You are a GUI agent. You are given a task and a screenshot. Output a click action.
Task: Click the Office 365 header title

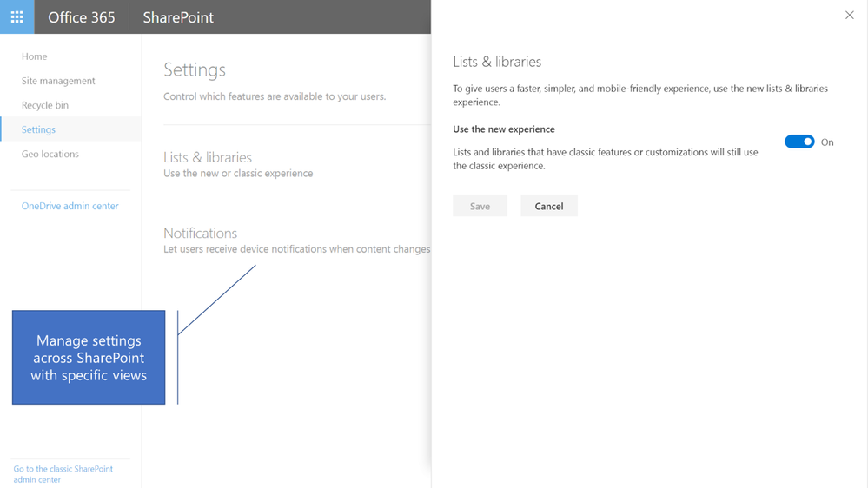point(82,17)
